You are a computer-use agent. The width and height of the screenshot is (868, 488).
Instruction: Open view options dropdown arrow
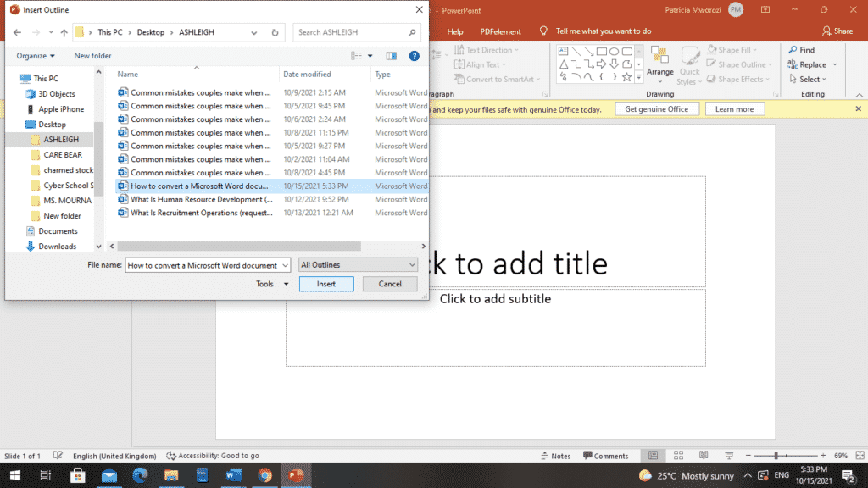370,56
